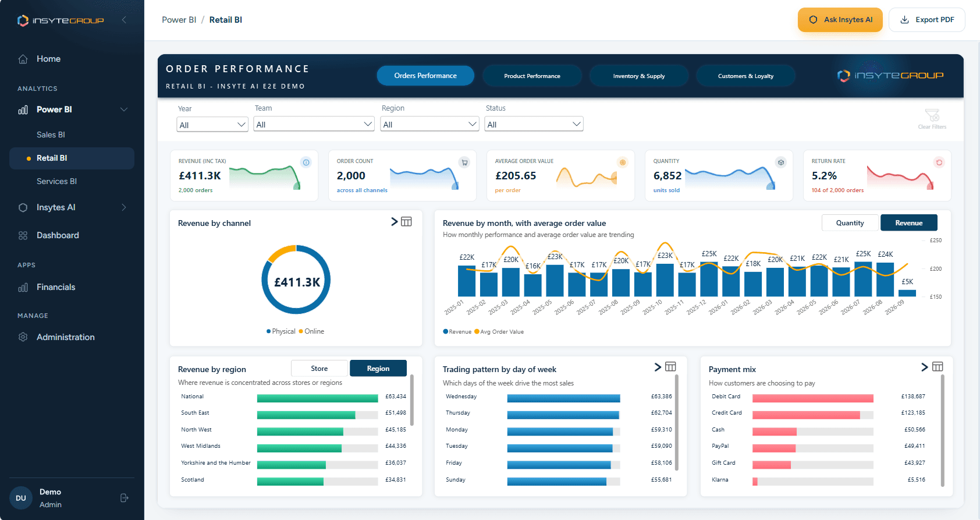980x520 pixels.
Task: Click the Revenue by region scrollbar
Action: 412,400
